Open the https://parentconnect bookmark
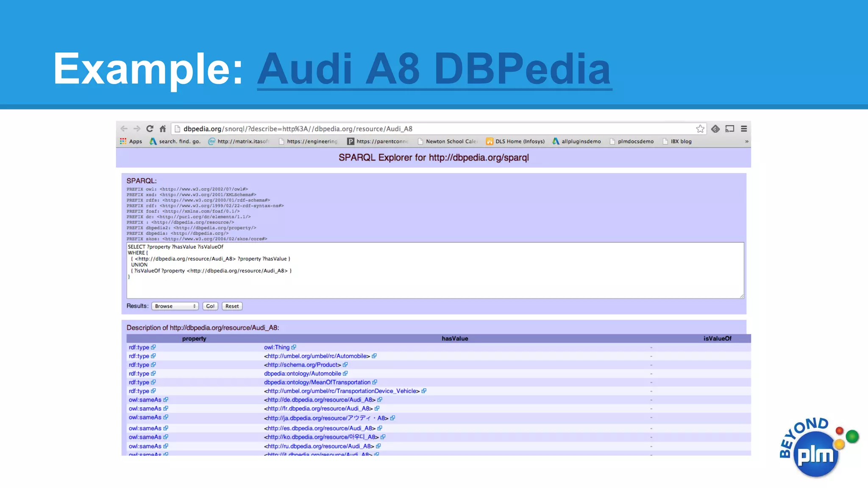 pos(378,141)
